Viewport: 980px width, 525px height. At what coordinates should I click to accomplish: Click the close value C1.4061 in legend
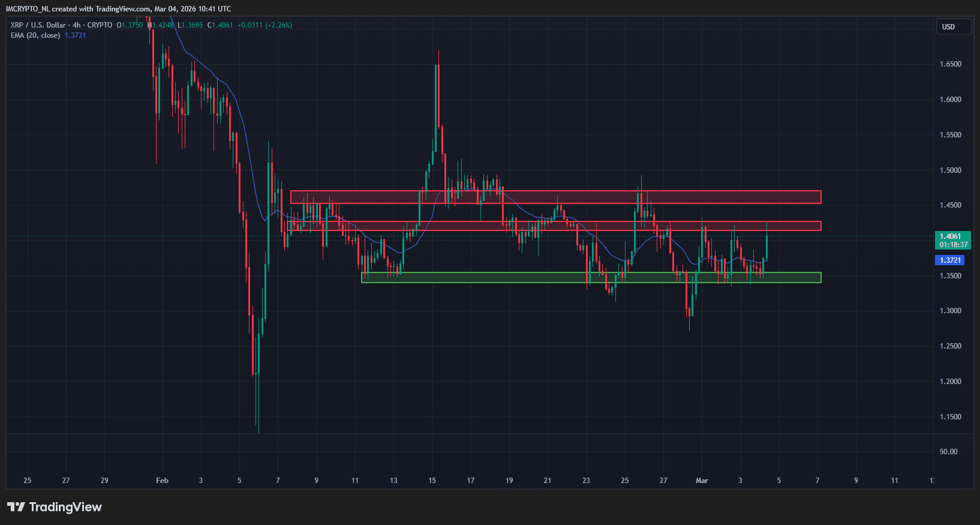(x=220, y=25)
